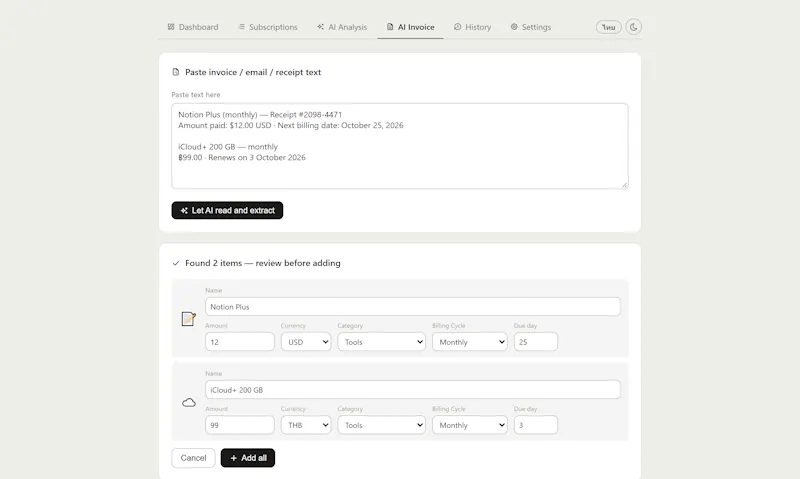Click the iCloud cloud emoji icon

(x=189, y=402)
